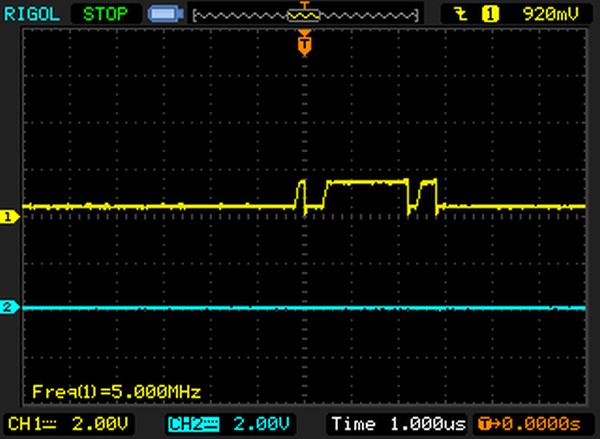Image resolution: width=600 pixels, height=439 pixels.
Task: Click the orange T arrow offset icon
Action: pos(488,424)
